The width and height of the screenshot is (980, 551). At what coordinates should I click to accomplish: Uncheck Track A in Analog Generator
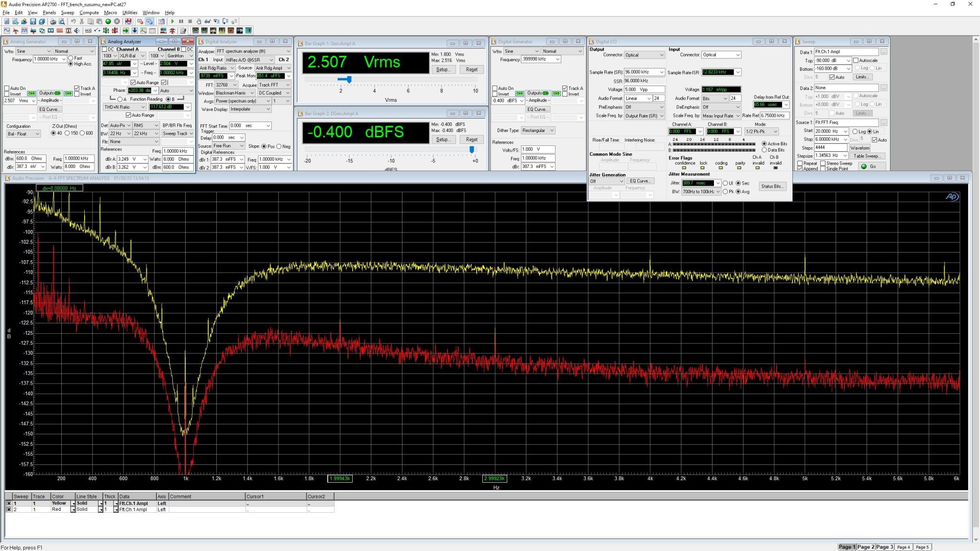(x=77, y=88)
